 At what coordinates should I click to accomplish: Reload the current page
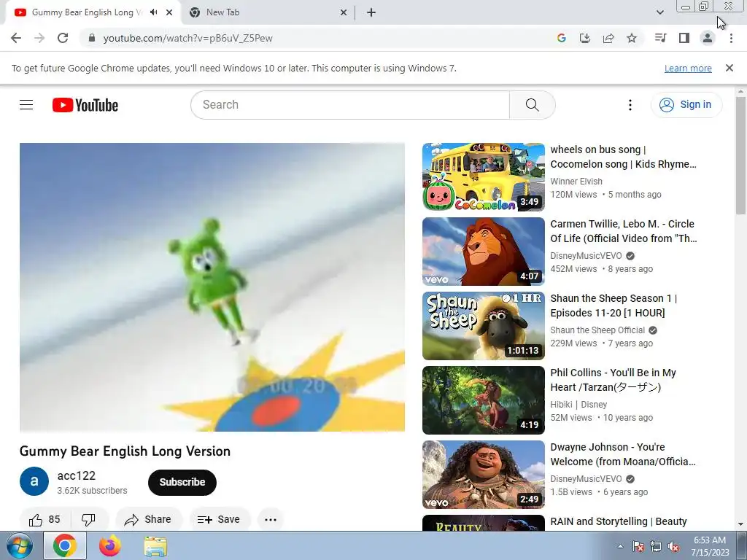click(63, 38)
